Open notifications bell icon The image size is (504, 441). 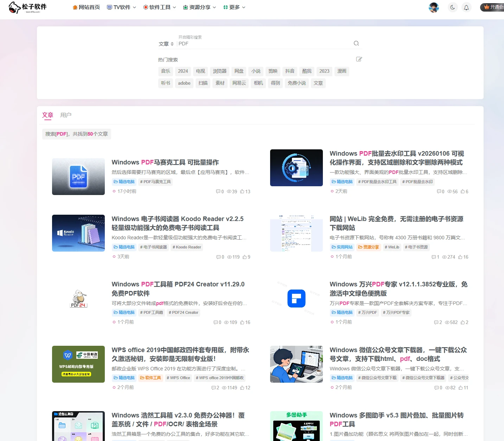[466, 7]
